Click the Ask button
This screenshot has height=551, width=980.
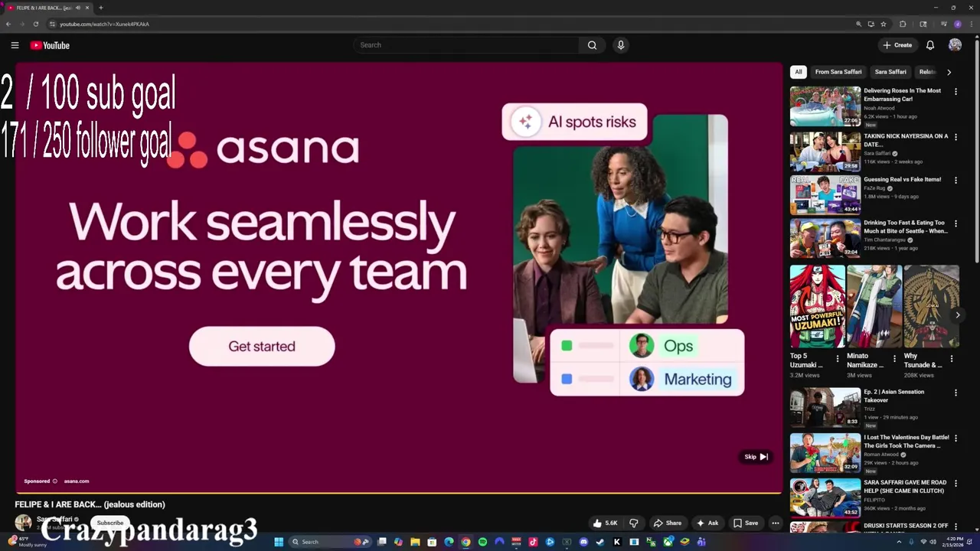point(707,523)
